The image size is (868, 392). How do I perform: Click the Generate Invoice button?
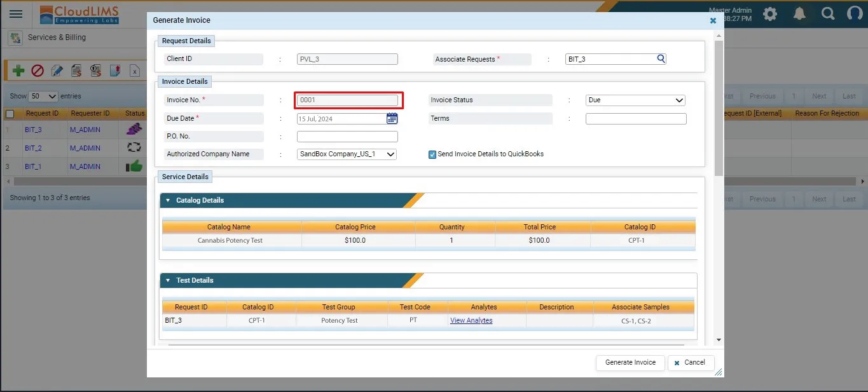coord(630,363)
